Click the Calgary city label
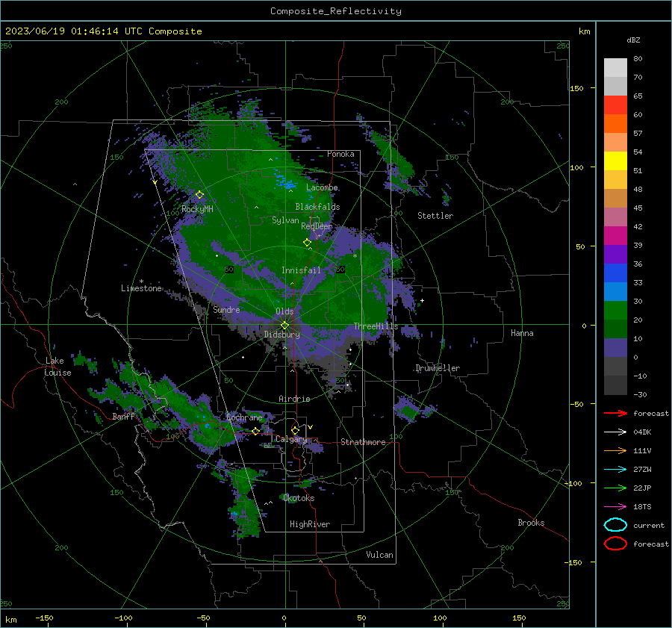The image size is (672, 628). tap(291, 439)
